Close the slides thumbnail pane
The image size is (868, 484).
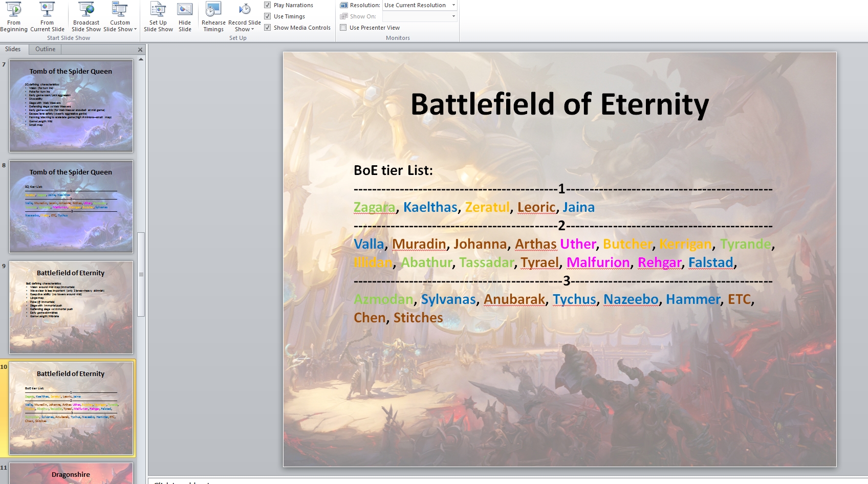tap(140, 50)
